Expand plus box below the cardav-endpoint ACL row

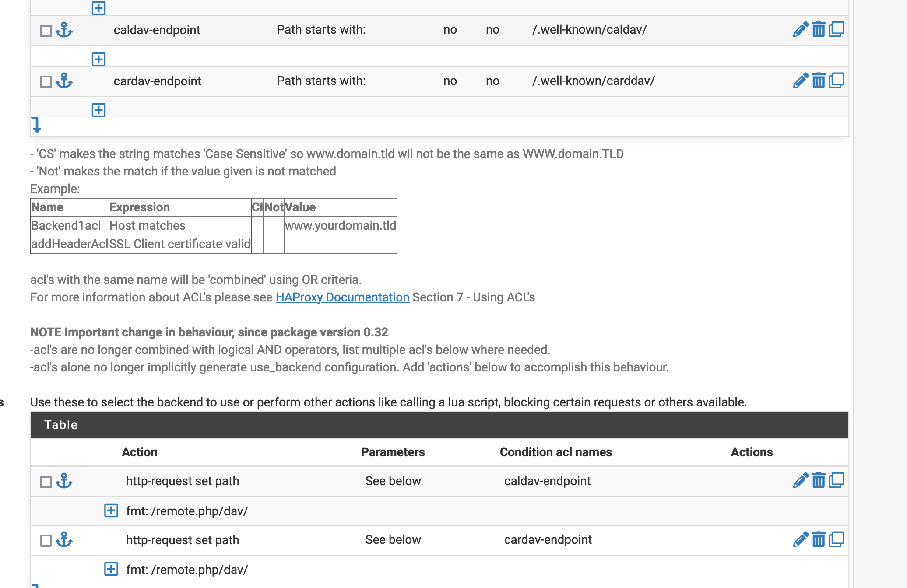pyautogui.click(x=99, y=110)
